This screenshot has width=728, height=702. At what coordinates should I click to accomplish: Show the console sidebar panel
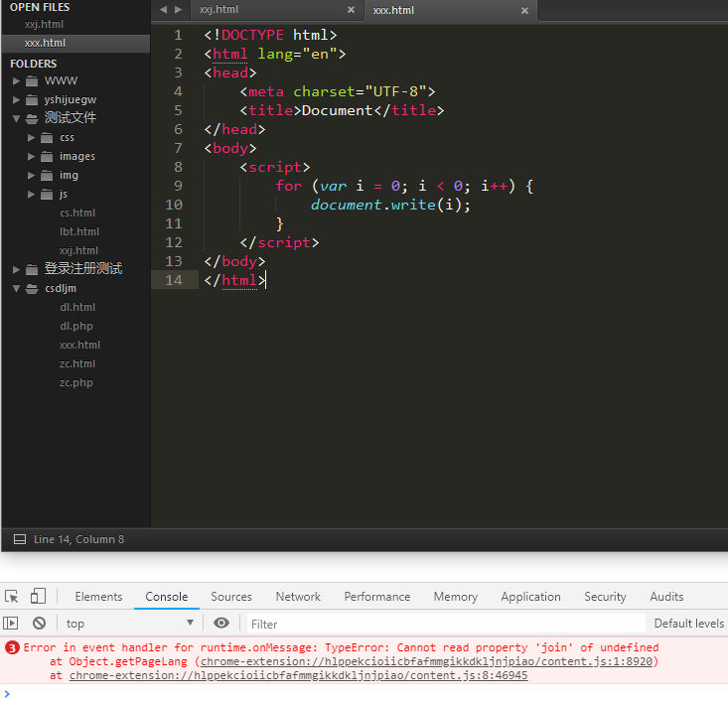point(11,624)
